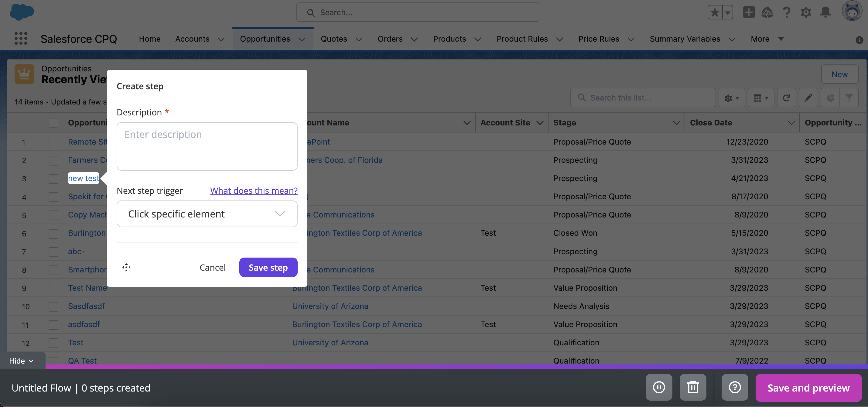The image size is (868, 407).
Task: Switch to Product Rules tab
Action: 522,39
